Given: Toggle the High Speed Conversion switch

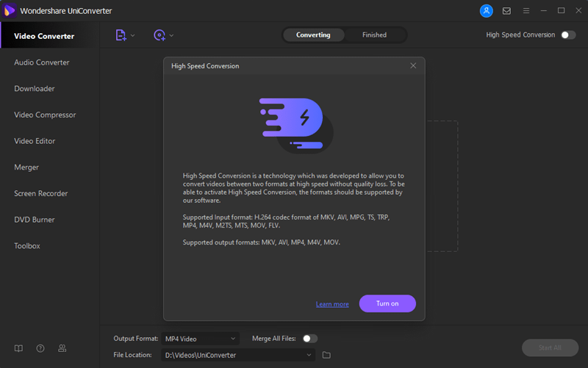Looking at the screenshot, I should [568, 35].
